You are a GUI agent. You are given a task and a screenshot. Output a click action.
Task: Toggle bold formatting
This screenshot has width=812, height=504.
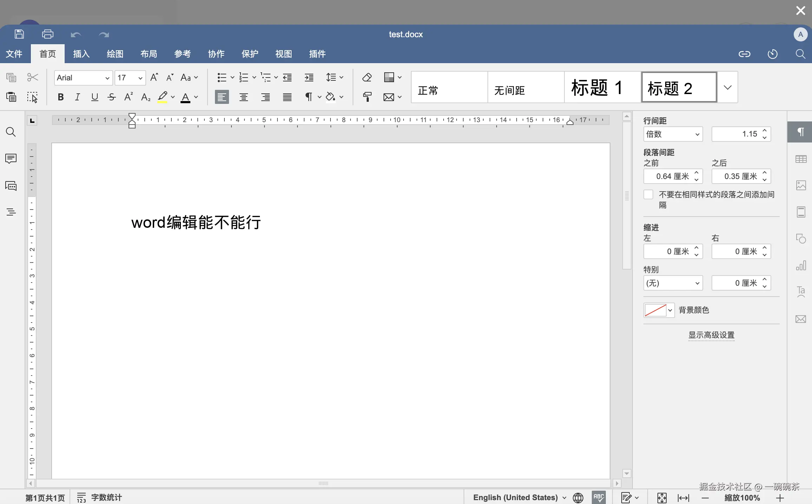(x=60, y=97)
